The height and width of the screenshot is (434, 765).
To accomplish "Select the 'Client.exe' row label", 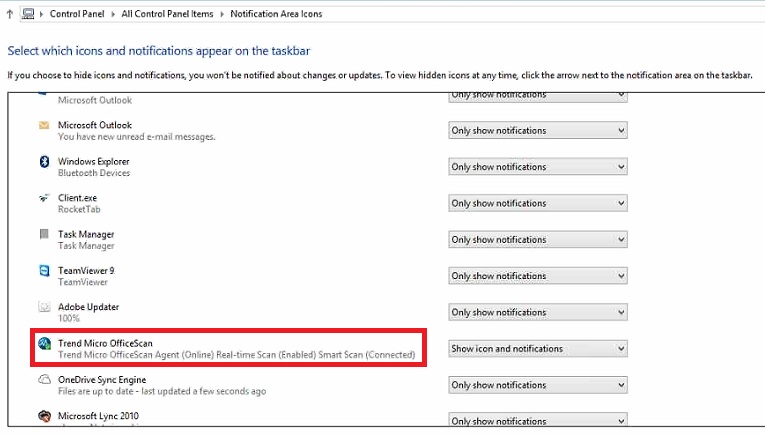I will (78, 198).
